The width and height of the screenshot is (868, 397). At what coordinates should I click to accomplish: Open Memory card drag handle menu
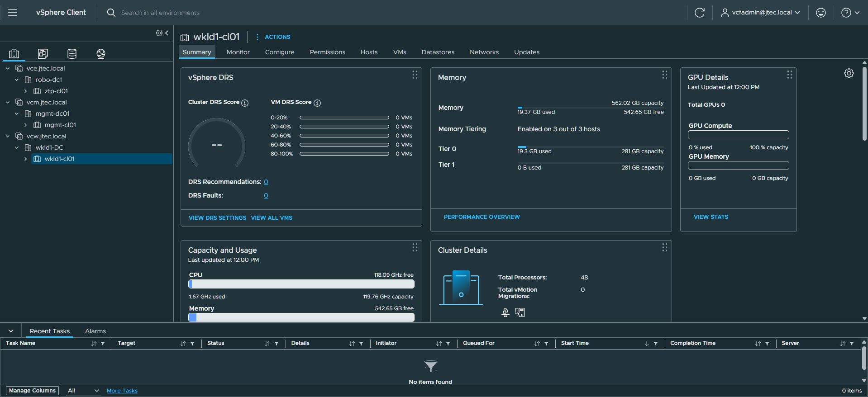point(664,75)
